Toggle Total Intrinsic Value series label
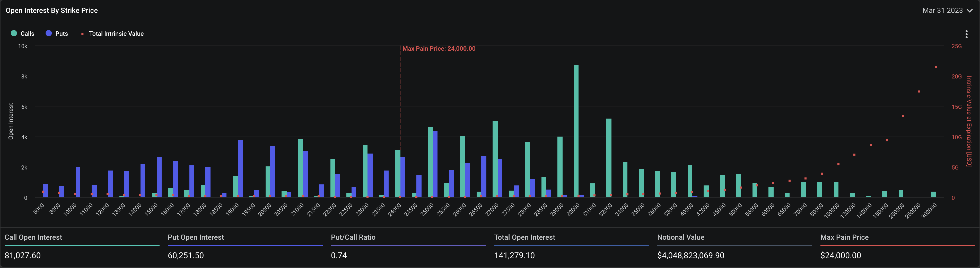980x268 pixels. click(116, 33)
